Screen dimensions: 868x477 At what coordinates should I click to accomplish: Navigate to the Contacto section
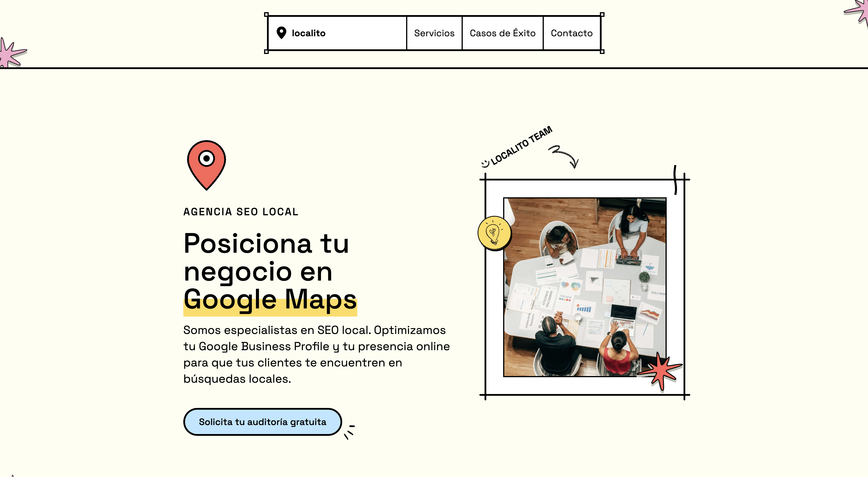tap(571, 33)
